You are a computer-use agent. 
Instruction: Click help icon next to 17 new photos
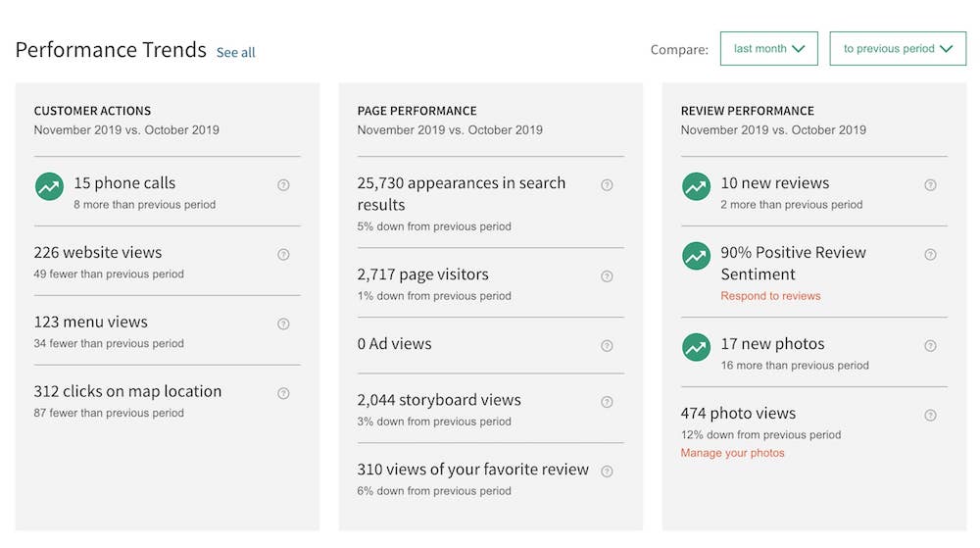click(x=930, y=345)
